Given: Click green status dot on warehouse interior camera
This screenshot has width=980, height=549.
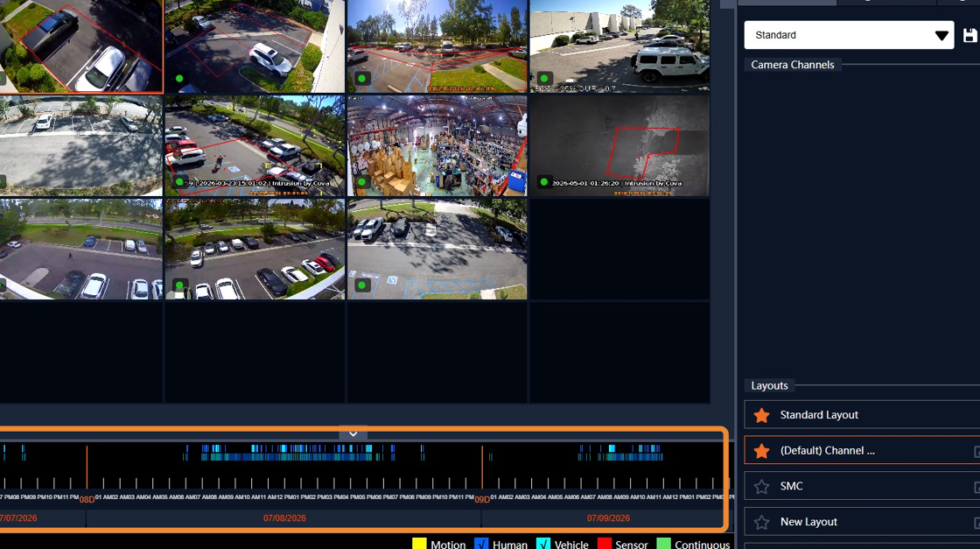Looking at the screenshot, I should click(362, 182).
